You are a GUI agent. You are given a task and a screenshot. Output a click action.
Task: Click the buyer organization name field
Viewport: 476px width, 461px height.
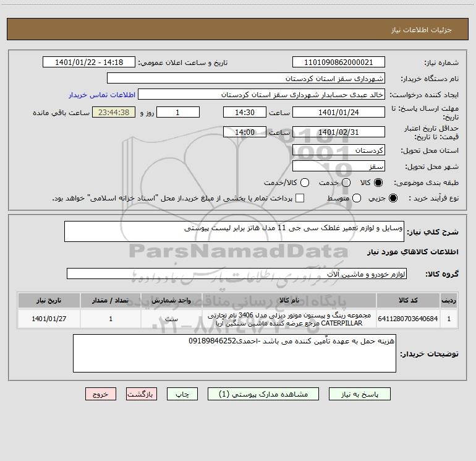[246, 78]
